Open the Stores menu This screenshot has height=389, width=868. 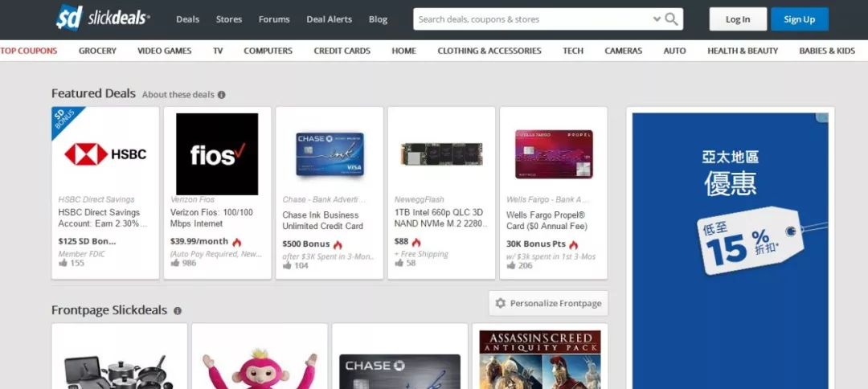(229, 19)
